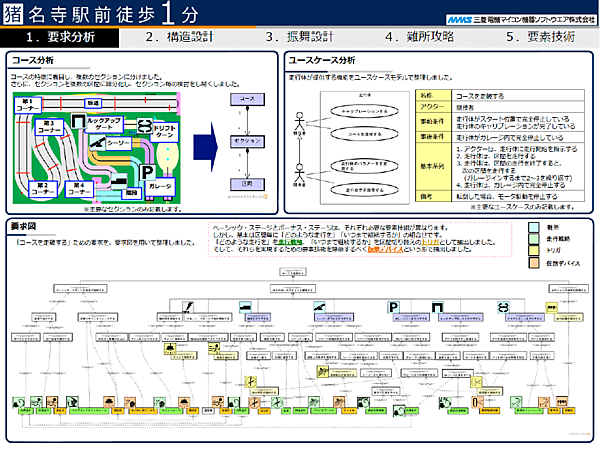Click the green 走行戦略 legend swatch
The width and height of the screenshot is (600, 450).
[533, 239]
